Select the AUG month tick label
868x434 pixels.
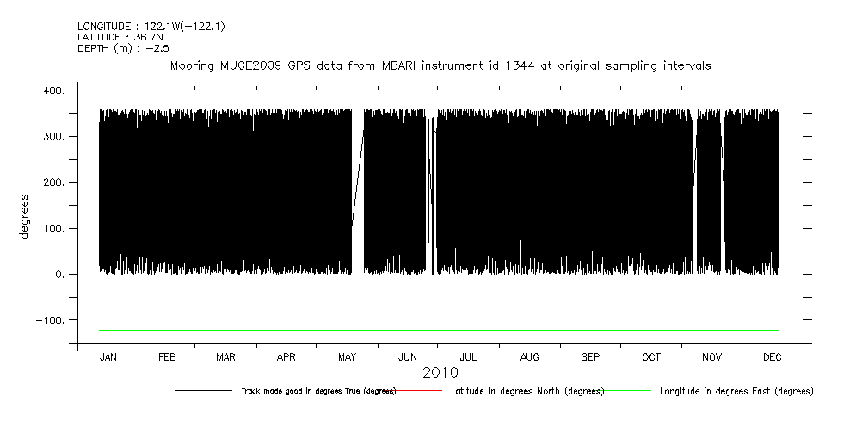point(530,356)
